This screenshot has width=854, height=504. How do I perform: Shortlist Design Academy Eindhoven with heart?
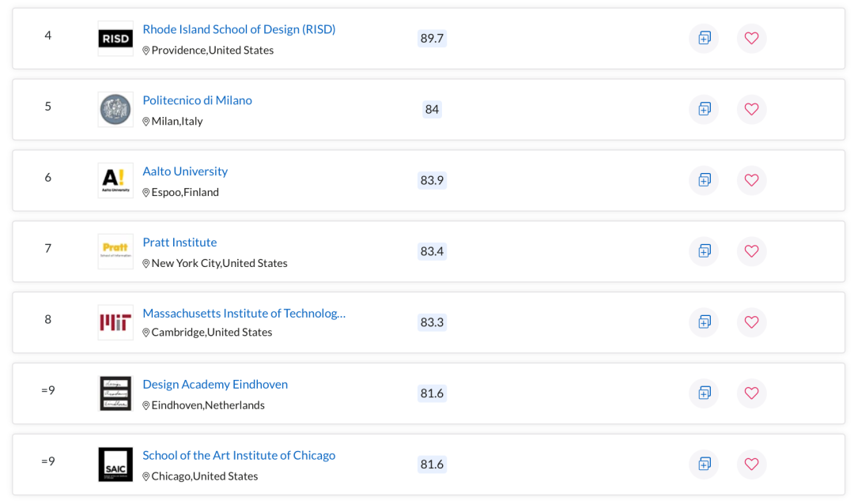click(x=752, y=393)
